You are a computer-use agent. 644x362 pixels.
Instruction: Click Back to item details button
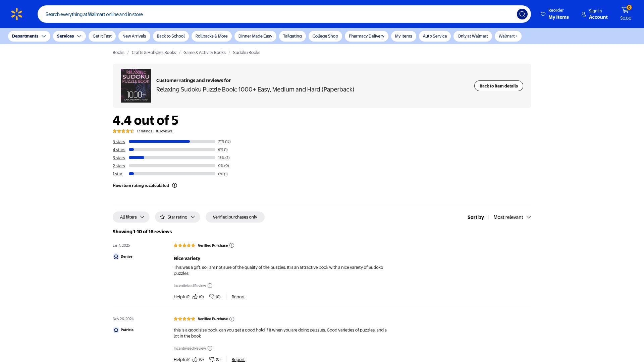(x=498, y=86)
